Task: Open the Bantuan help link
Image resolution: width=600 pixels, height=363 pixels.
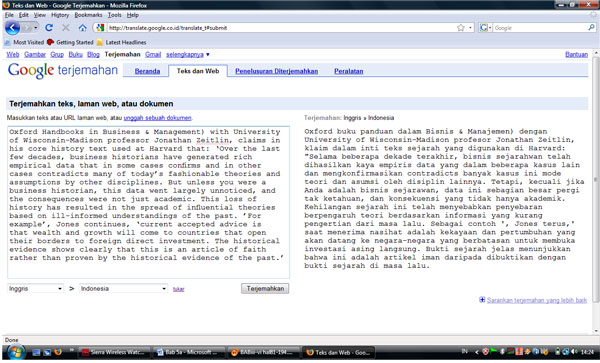Action: point(576,54)
